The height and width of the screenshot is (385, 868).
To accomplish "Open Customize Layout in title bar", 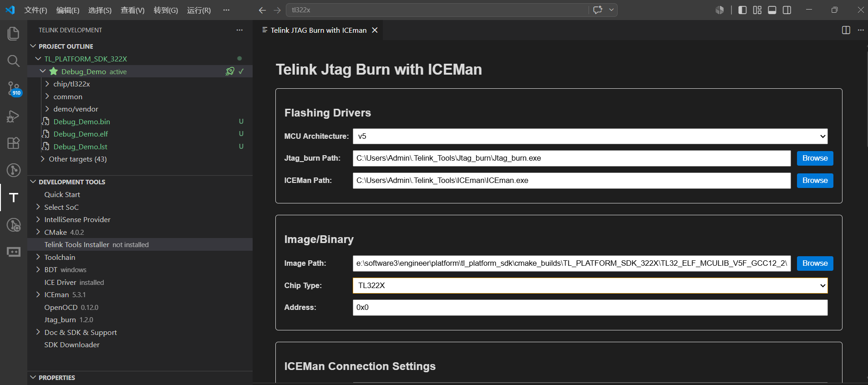I will pos(757,10).
